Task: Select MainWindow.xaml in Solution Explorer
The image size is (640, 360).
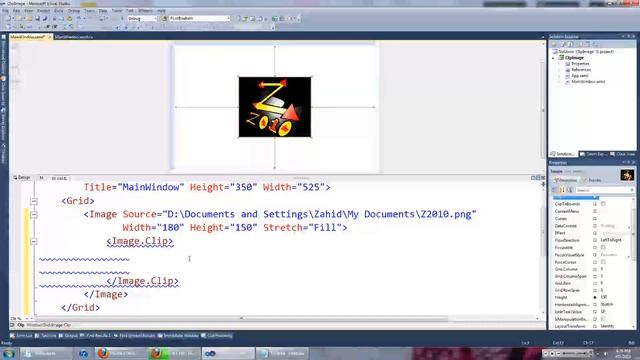Action: click(585, 82)
